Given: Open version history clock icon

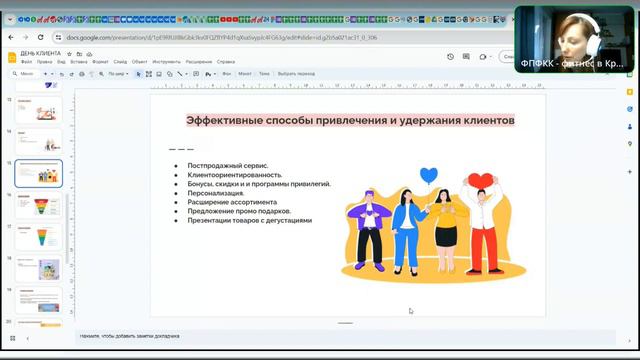Looking at the screenshot, I should (450, 57).
